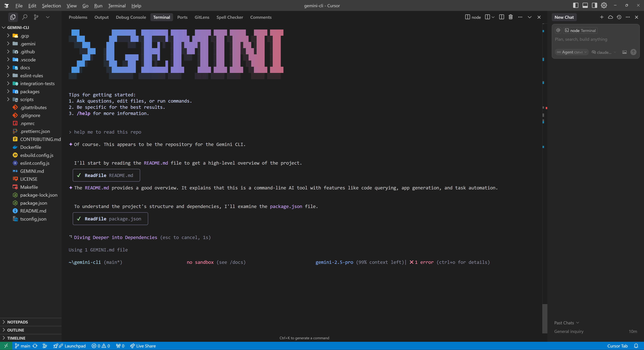Open the Source Control view icon
This screenshot has width=644, height=350.
pos(36,17)
